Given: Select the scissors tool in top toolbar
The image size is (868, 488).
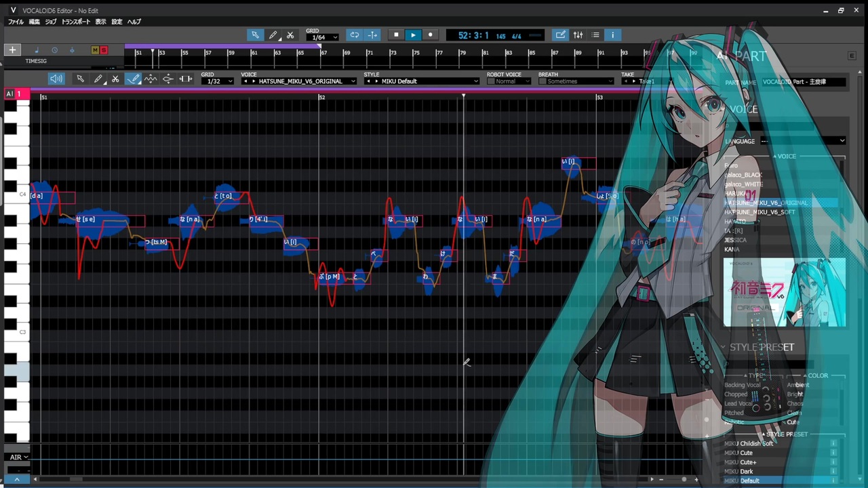Looking at the screenshot, I should pyautogui.click(x=290, y=35).
